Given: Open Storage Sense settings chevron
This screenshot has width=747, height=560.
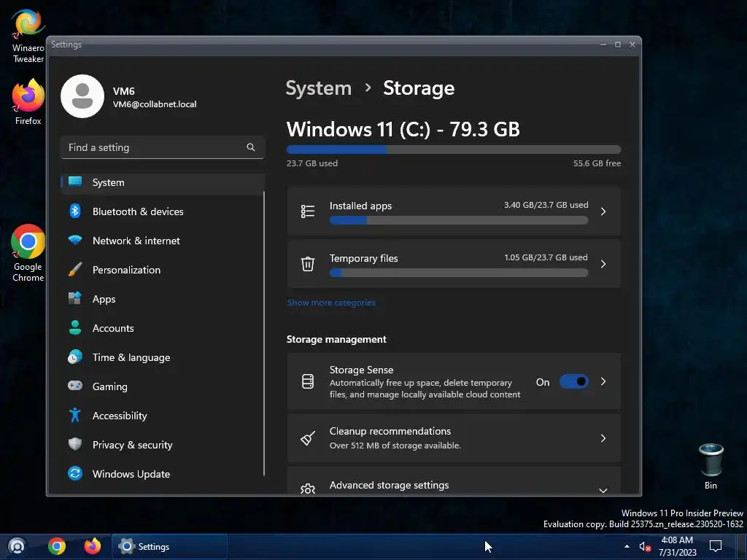Looking at the screenshot, I should point(603,381).
